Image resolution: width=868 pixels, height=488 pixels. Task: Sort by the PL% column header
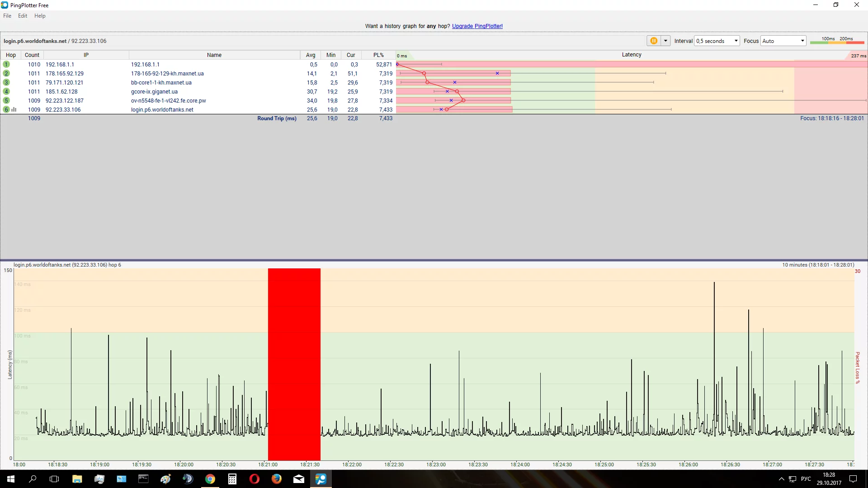point(378,55)
